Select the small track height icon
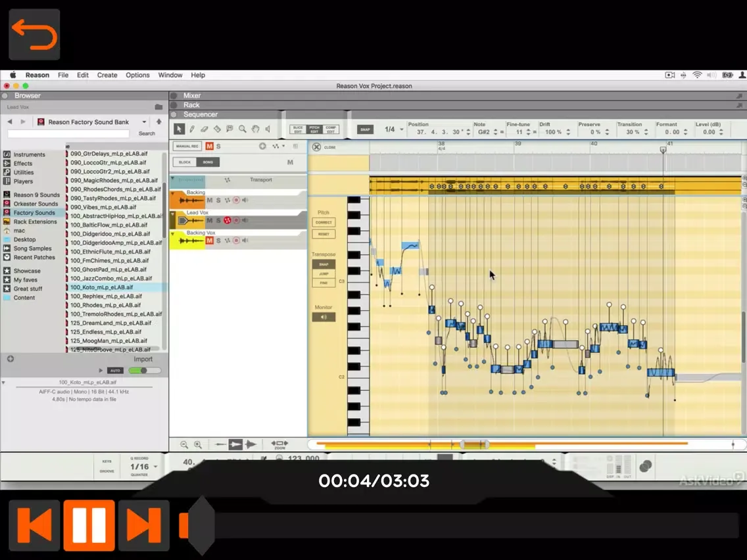The height and width of the screenshot is (560, 747). pyautogui.click(x=220, y=445)
